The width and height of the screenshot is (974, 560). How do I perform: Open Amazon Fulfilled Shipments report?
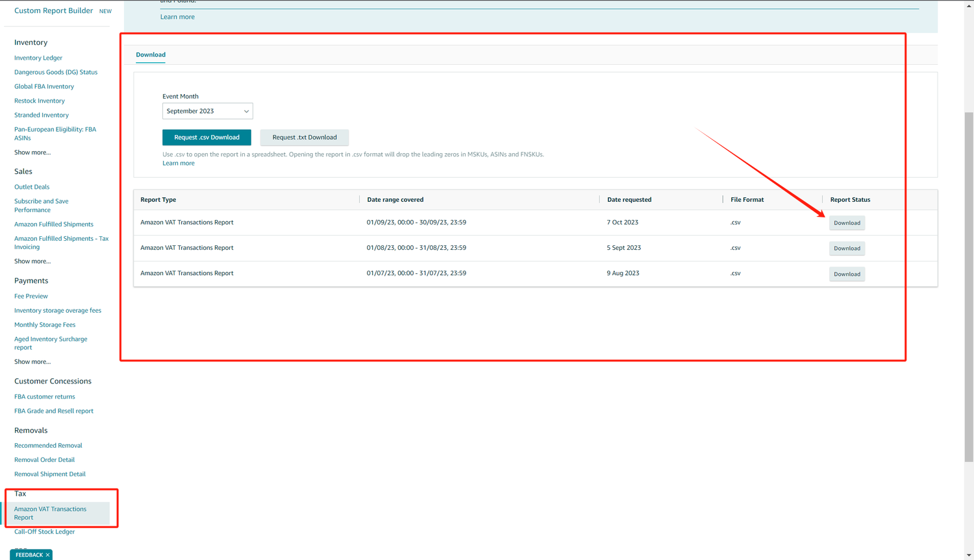(54, 224)
